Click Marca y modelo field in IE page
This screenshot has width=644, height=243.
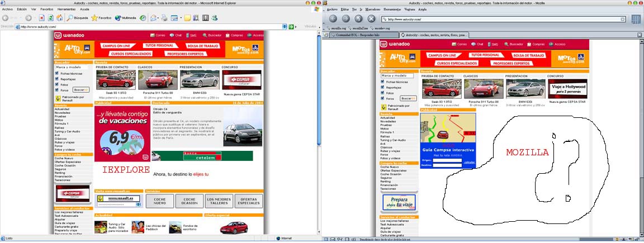point(71,67)
